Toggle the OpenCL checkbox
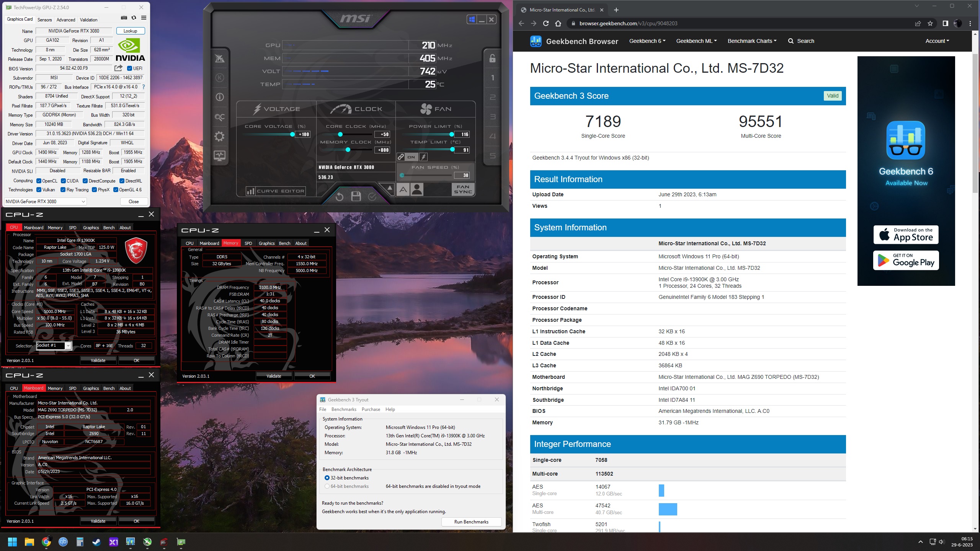The width and height of the screenshot is (980, 551). tap(39, 181)
